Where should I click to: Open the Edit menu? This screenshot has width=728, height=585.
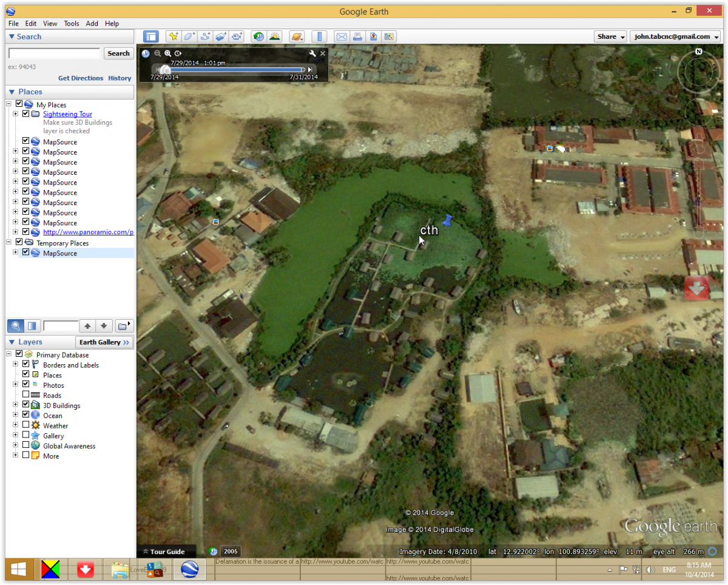[x=31, y=24]
